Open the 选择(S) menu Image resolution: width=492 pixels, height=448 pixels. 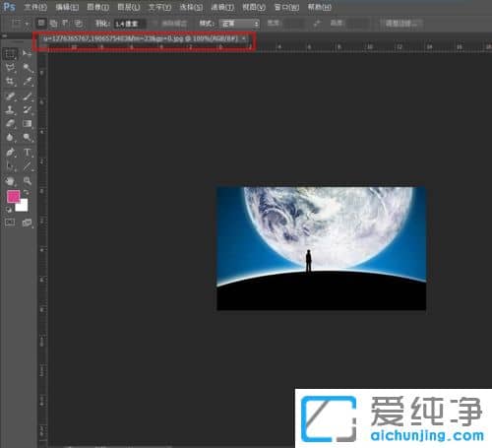(x=191, y=7)
